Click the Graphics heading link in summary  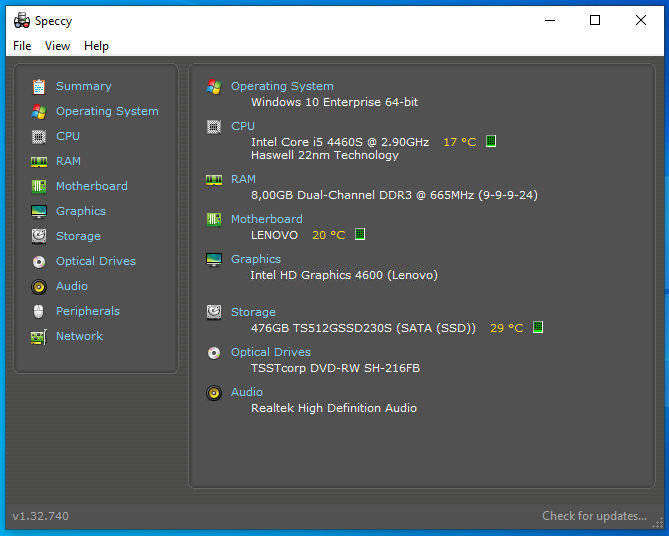pos(256,259)
